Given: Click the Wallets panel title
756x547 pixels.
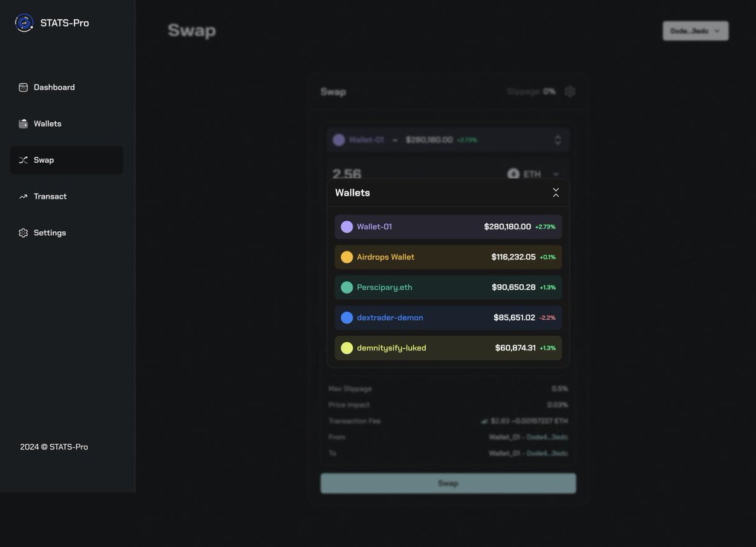Looking at the screenshot, I should (x=353, y=193).
